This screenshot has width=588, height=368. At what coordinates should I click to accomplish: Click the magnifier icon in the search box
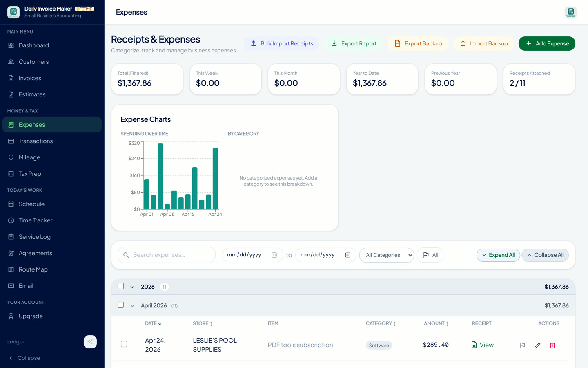click(x=126, y=255)
